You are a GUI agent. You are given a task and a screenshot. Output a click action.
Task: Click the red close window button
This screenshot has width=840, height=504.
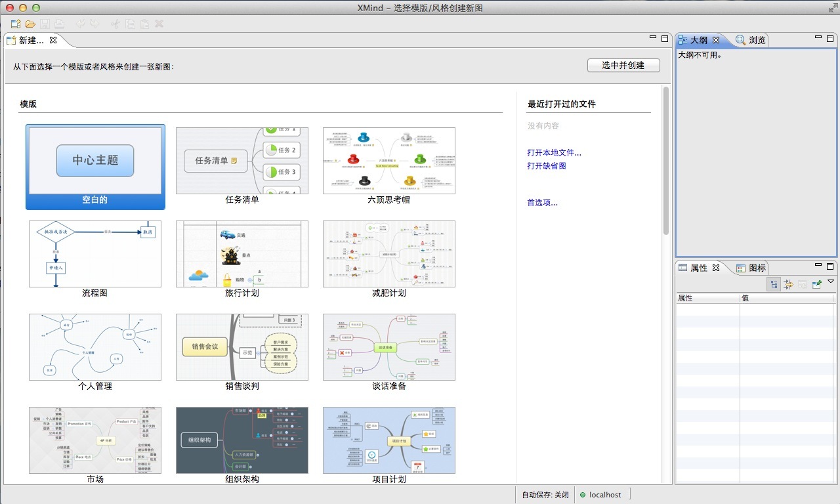pos(9,8)
